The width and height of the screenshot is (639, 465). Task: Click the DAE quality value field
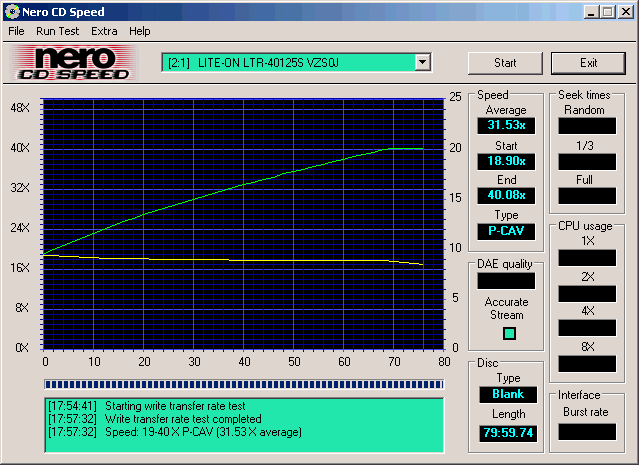[506, 281]
